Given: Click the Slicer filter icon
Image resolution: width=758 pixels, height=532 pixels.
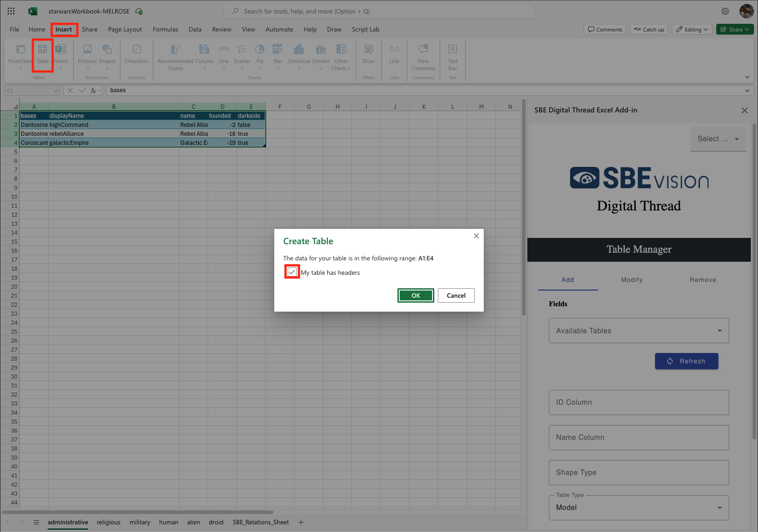Looking at the screenshot, I should (x=368, y=49).
